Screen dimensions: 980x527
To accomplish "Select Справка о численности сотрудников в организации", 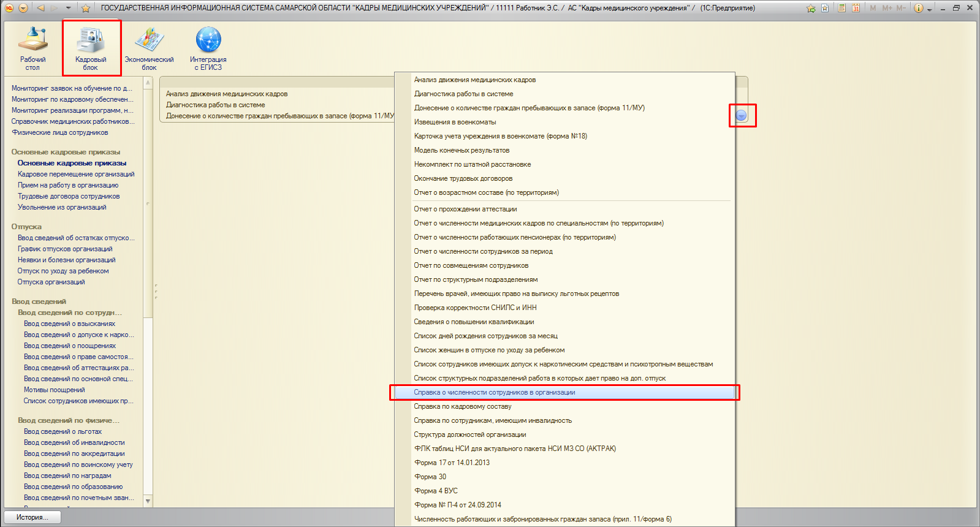I will tap(494, 392).
